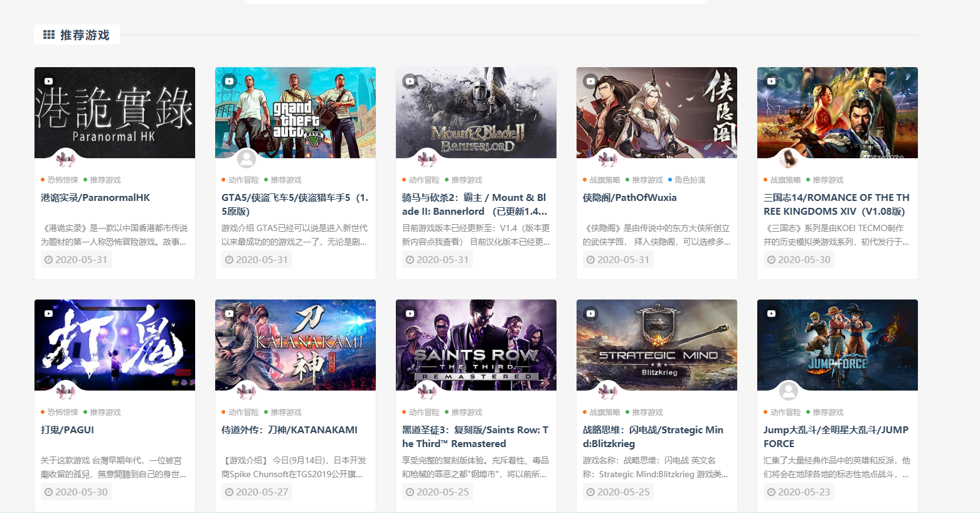
Task: Click the 侠隐阁 cover image
Action: pyautogui.click(x=657, y=112)
